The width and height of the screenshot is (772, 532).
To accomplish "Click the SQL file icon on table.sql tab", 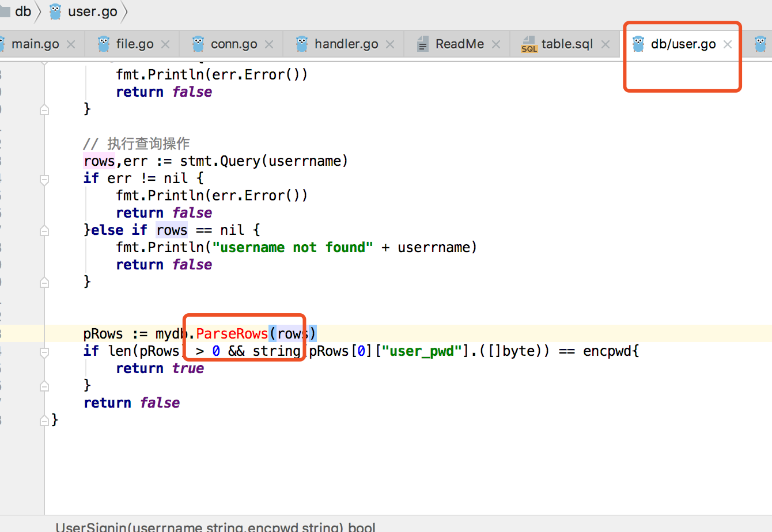I will coord(529,44).
